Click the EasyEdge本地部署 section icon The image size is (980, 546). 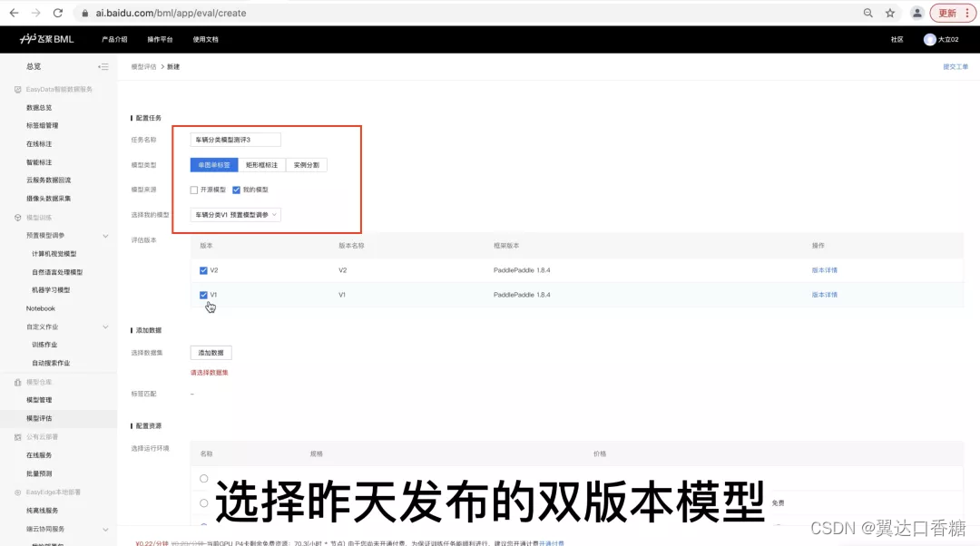[x=17, y=492]
